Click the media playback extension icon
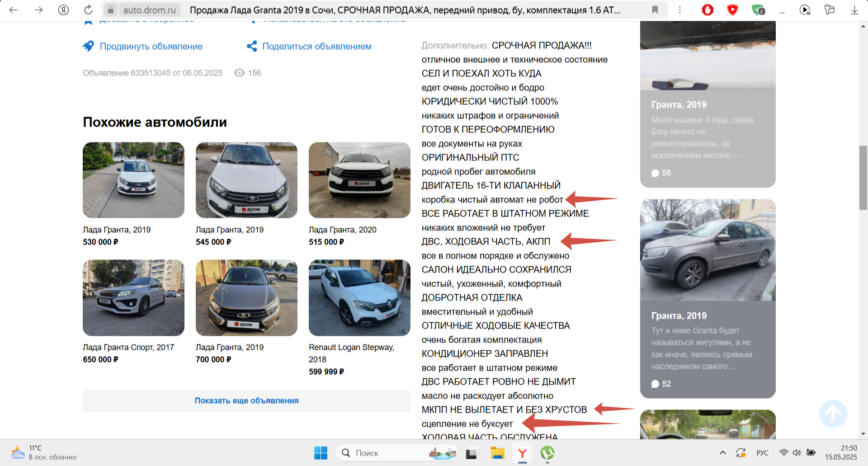This screenshot has width=868, height=466. (805, 9)
